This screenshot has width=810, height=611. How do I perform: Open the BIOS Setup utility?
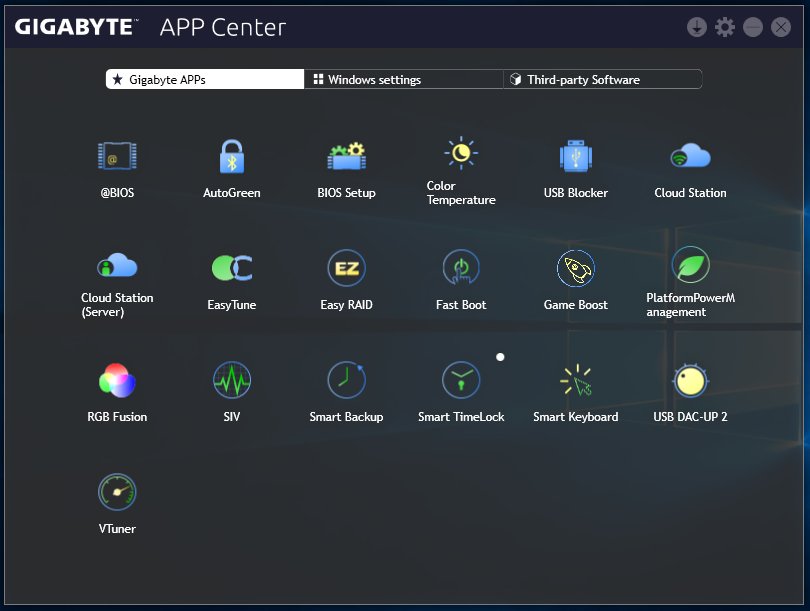pyautogui.click(x=346, y=158)
